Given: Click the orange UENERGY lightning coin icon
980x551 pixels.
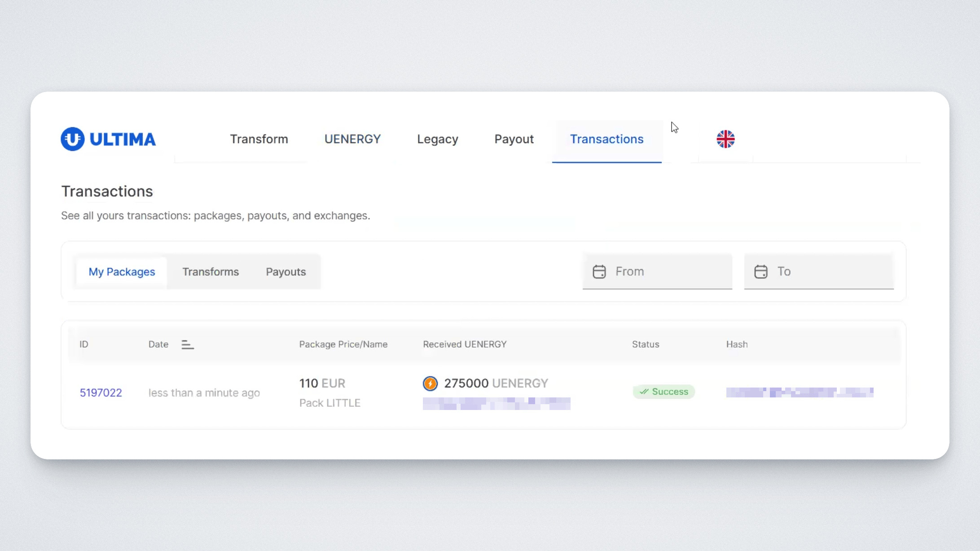Looking at the screenshot, I should pyautogui.click(x=430, y=383).
